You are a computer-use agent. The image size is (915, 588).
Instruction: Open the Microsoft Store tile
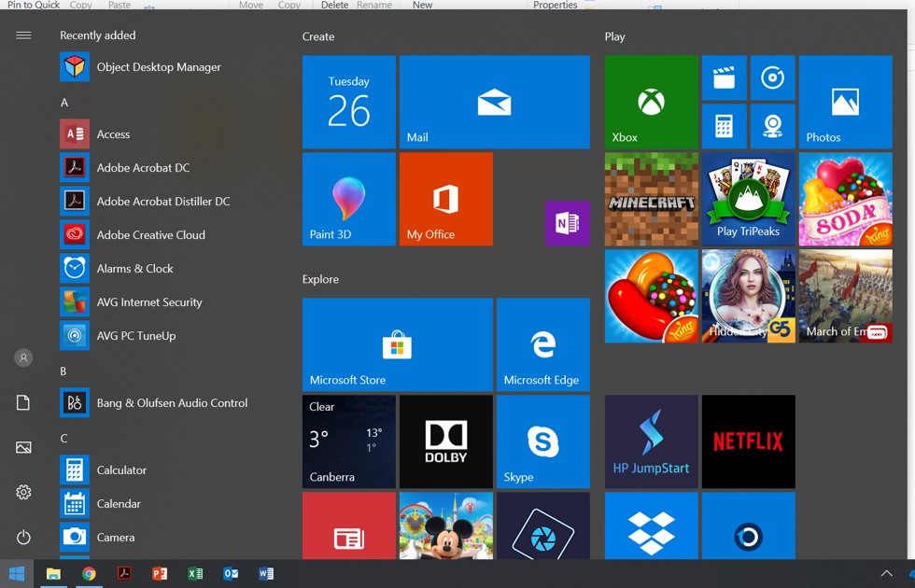[398, 344]
